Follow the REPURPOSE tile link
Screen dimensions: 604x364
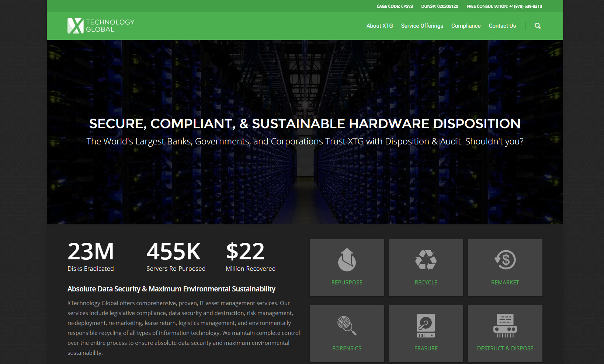pos(347,282)
